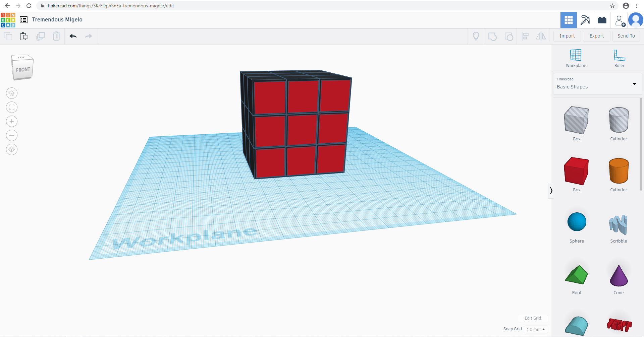Redo the last action
644x337 pixels.
pyautogui.click(x=89, y=36)
